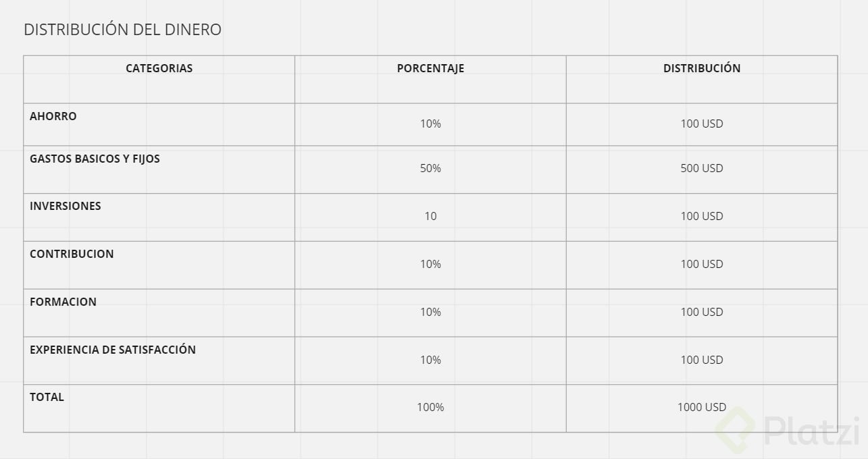Screen dimensions: 868x459
Task: Click the EXPERIENCIA DE SATISFACCIÓN label
Action: (113, 350)
